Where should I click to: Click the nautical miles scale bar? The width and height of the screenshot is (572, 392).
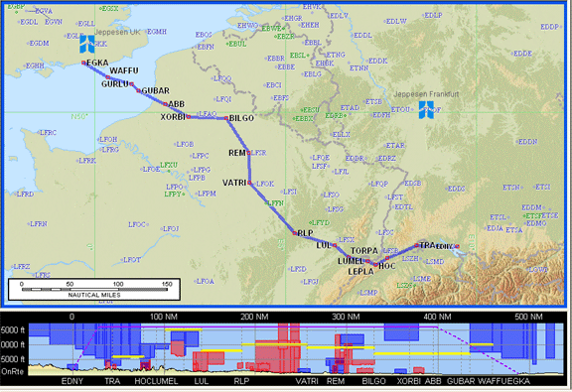(94, 290)
